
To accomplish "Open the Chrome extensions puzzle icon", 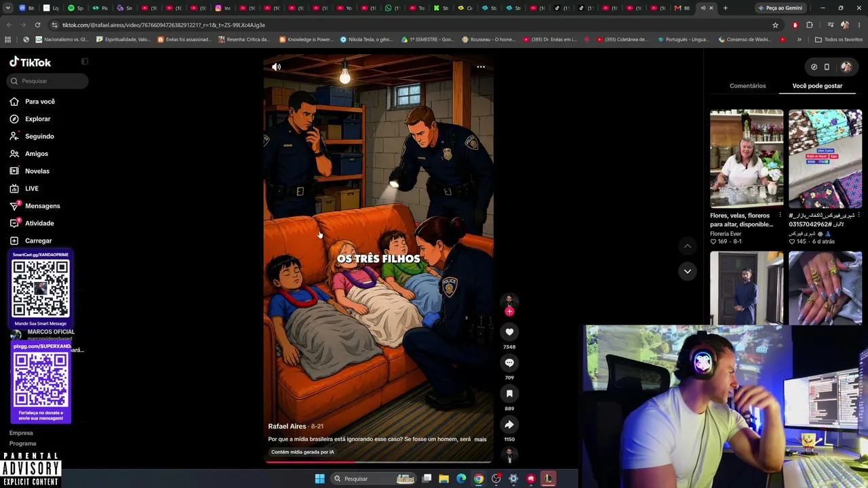I will pos(810,25).
